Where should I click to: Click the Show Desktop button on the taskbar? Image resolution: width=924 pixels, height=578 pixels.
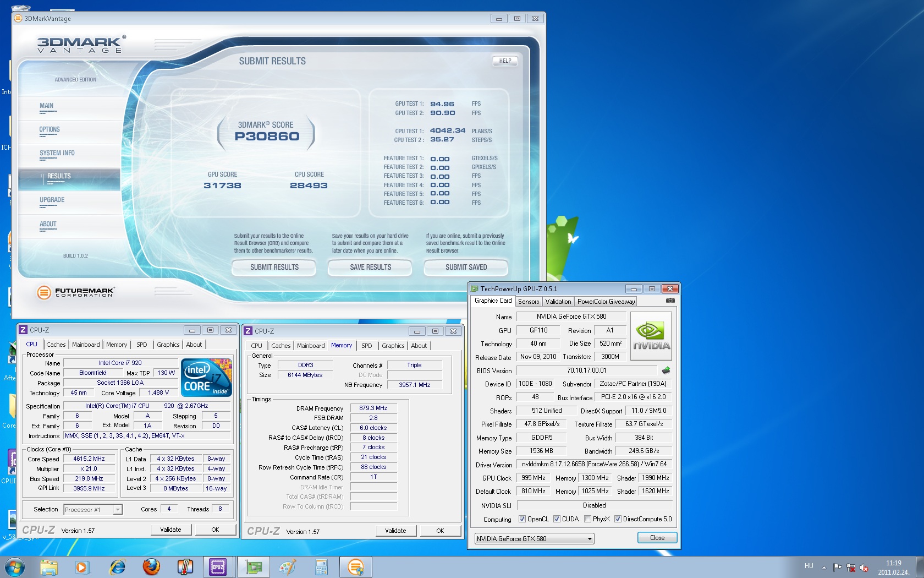920,567
